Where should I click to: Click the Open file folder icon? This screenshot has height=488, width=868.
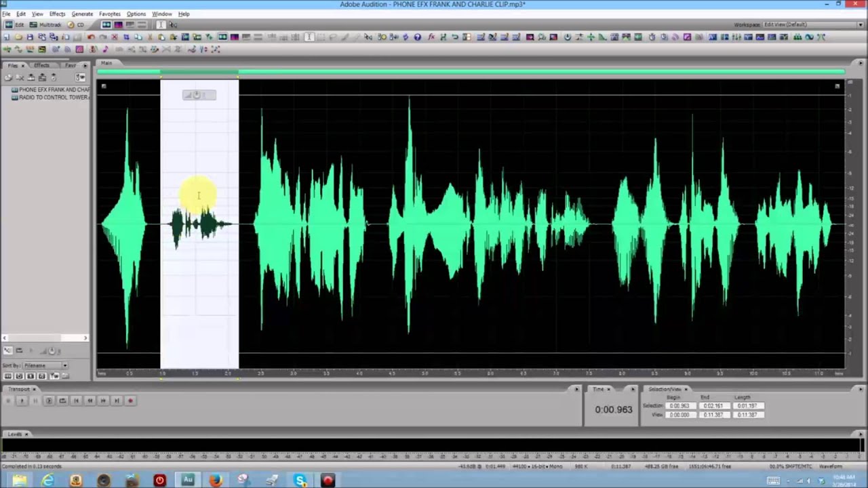18,37
